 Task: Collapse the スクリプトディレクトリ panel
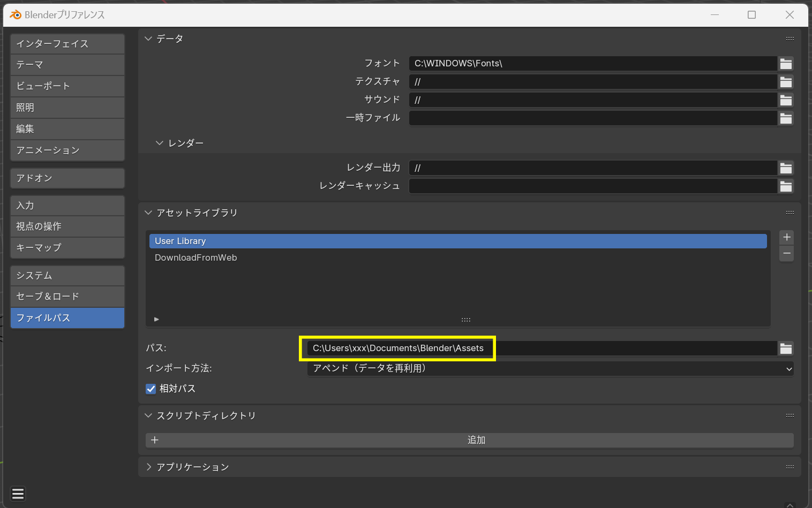tap(148, 415)
